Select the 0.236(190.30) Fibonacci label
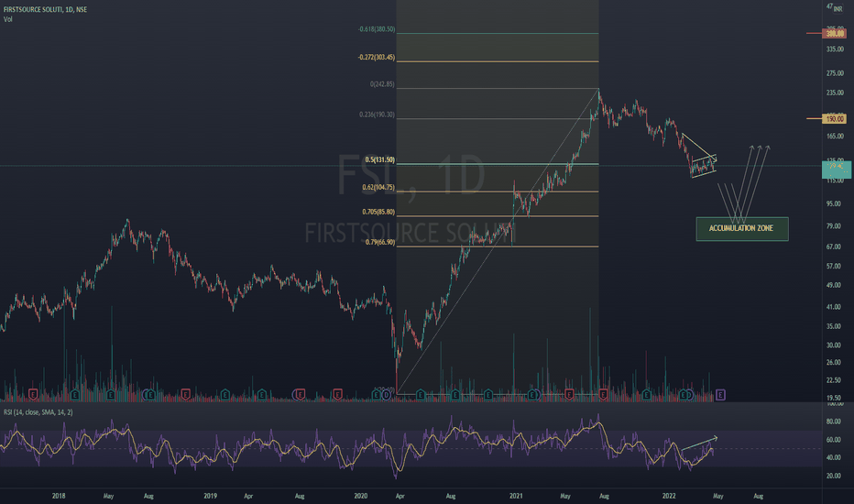This screenshot has height=504, width=854. (377, 115)
